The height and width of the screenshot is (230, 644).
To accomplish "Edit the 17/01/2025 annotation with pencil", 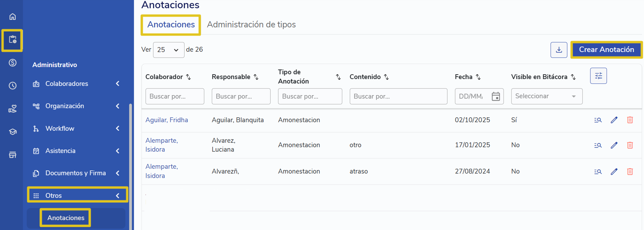I will (614, 145).
